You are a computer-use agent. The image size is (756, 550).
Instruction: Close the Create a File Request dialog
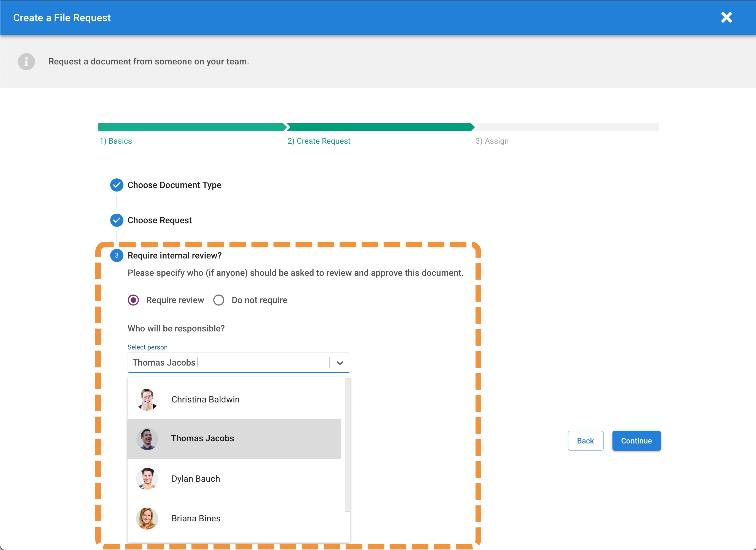coord(726,17)
